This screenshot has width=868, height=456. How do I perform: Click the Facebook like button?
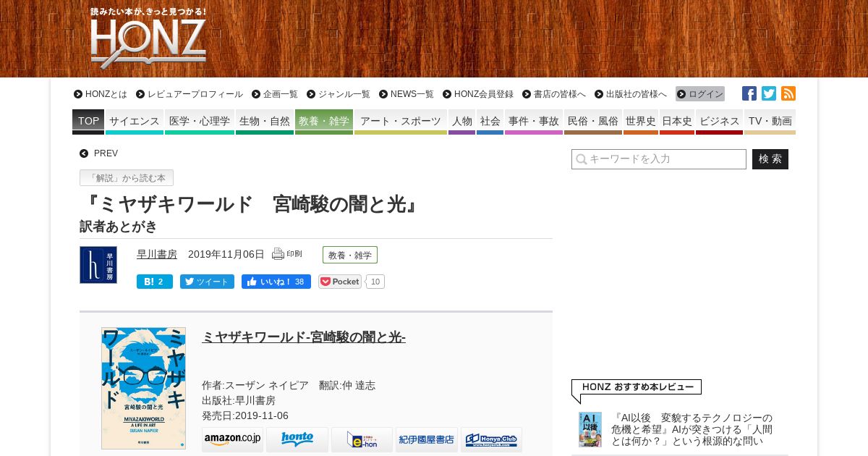click(276, 282)
